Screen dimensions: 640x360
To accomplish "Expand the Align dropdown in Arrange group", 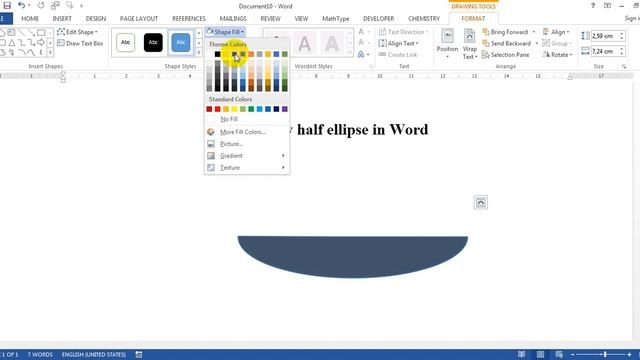I will (x=556, y=32).
